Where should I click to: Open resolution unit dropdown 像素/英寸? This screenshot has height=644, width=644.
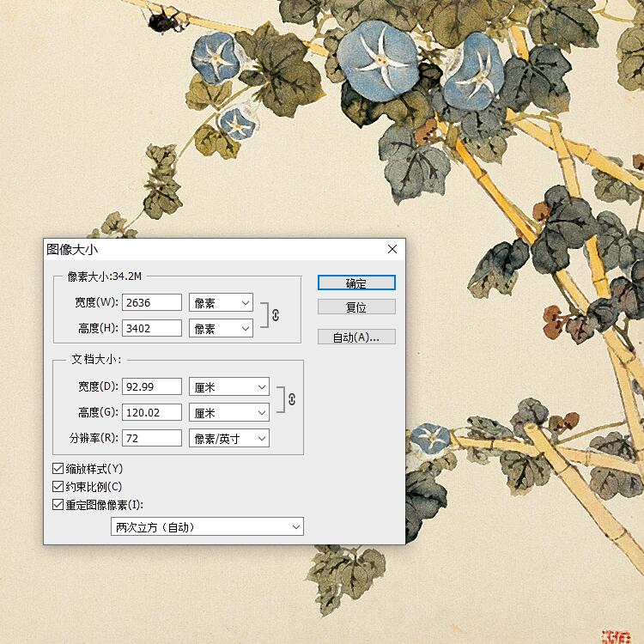pos(229,438)
